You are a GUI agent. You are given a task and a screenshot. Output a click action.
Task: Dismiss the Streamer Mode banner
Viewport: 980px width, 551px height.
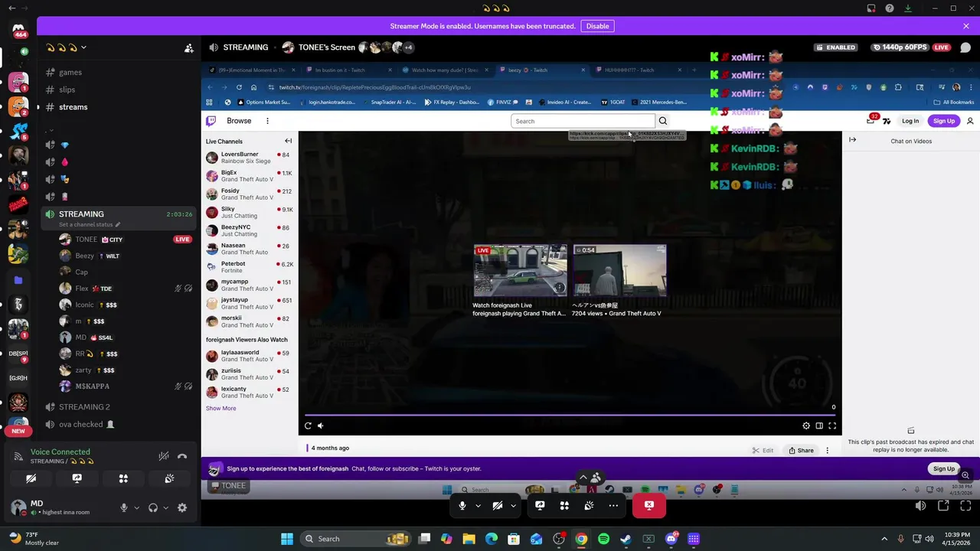tap(965, 26)
